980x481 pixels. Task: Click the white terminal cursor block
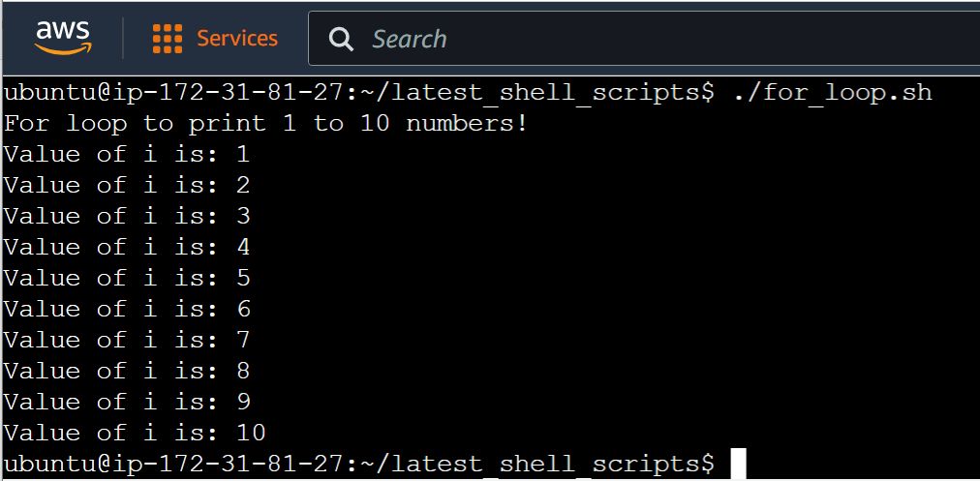pos(738,464)
